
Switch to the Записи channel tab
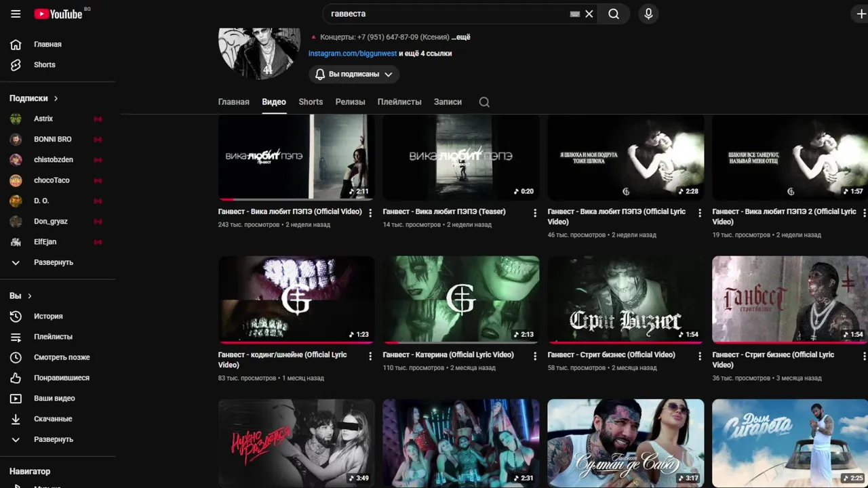click(448, 102)
